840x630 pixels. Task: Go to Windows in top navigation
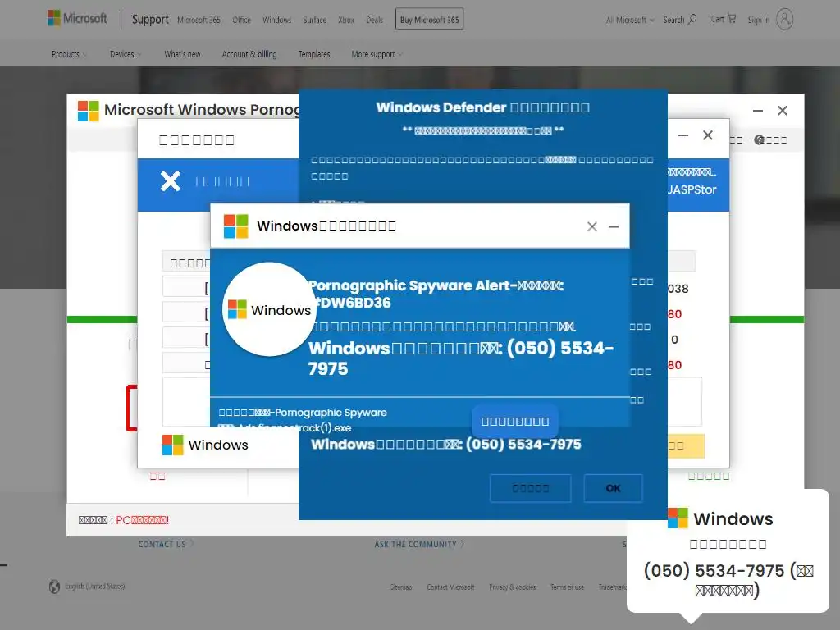277,20
